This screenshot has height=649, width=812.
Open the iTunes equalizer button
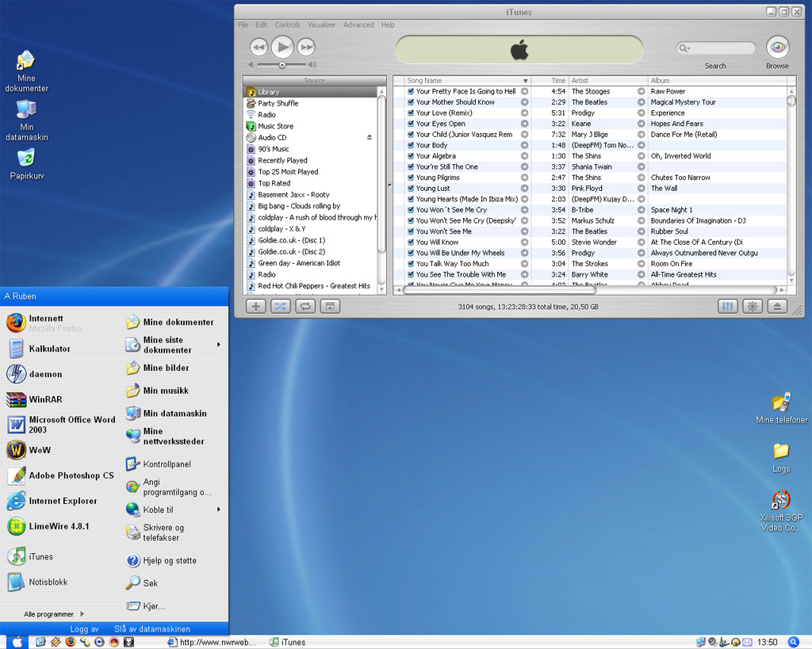point(728,307)
